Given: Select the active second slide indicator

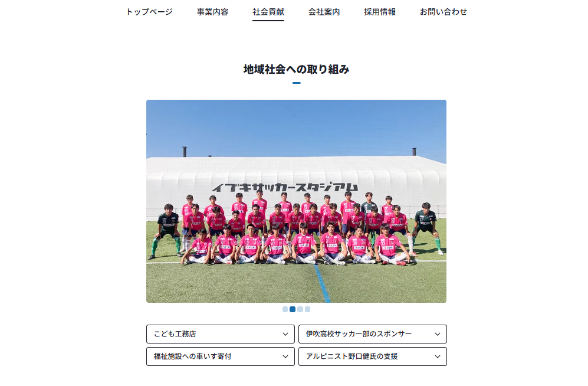Looking at the screenshot, I should [x=293, y=309].
